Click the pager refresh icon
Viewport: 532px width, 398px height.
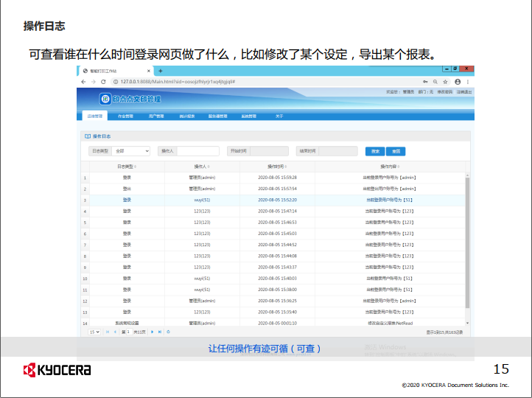(169, 332)
